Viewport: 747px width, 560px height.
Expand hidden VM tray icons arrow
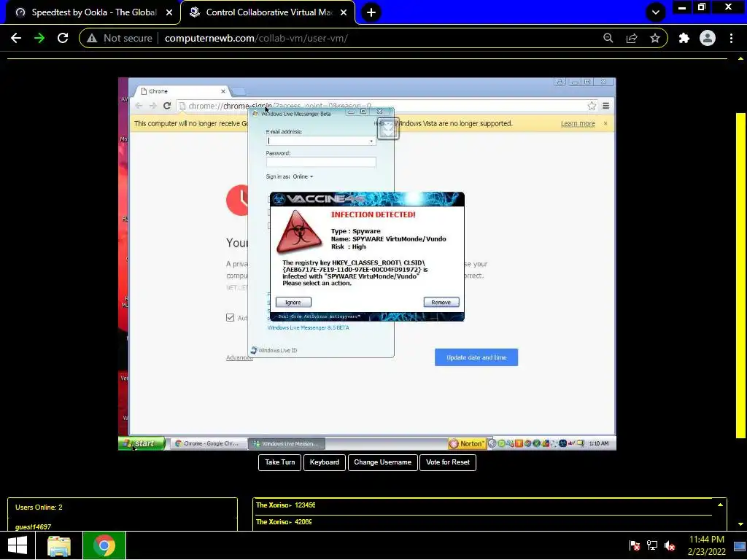point(492,443)
